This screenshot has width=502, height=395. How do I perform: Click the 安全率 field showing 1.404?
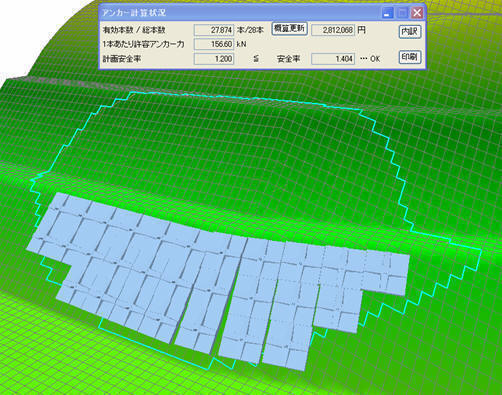pyautogui.click(x=333, y=59)
